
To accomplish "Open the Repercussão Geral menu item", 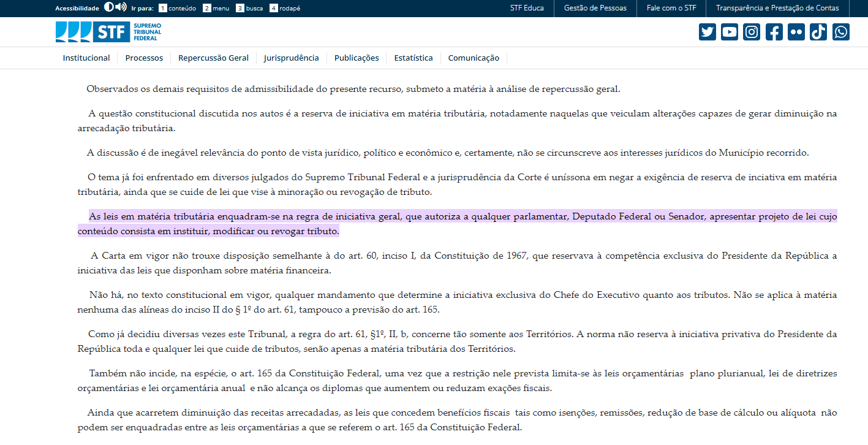I will pyautogui.click(x=213, y=58).
